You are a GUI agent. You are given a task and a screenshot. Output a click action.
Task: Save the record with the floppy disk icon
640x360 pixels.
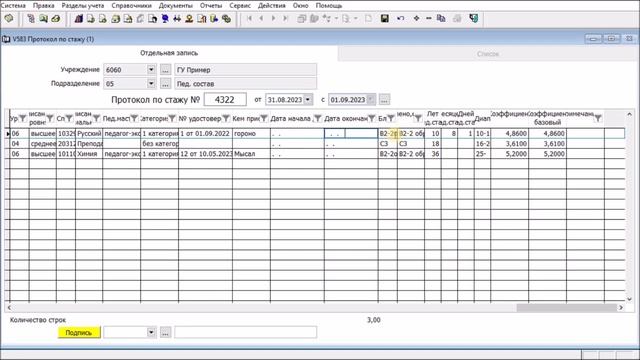384,18
